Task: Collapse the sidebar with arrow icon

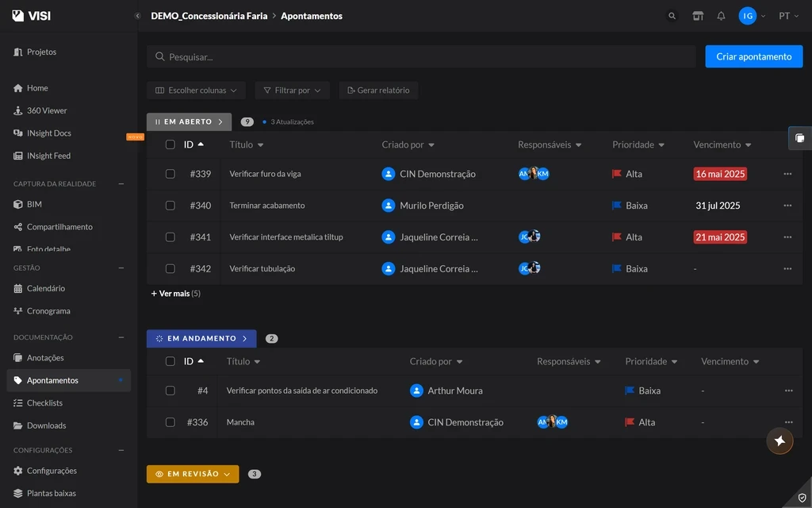Action: click(137, 16)
